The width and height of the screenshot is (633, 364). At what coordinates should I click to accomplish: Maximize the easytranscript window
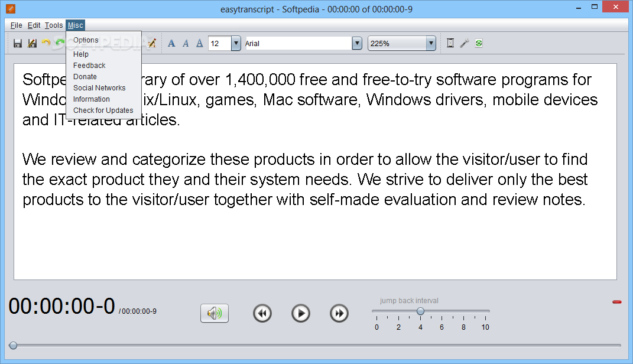[x=594, y=7]
